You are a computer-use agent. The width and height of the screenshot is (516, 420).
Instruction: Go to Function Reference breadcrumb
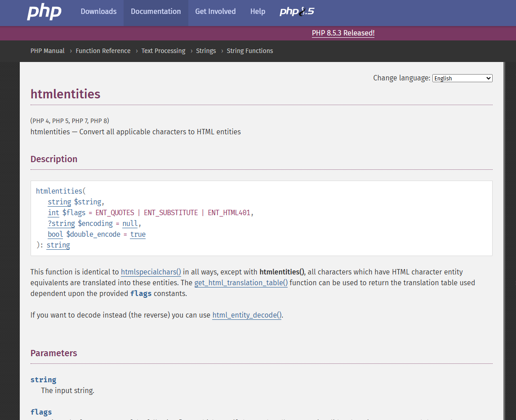click(x=103, y=51)
